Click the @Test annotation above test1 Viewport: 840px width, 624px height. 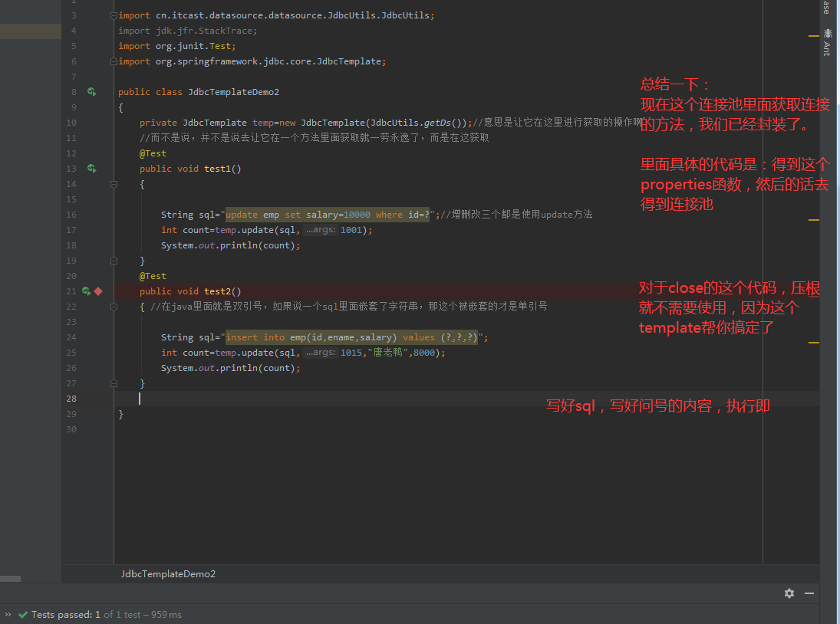[x=153, y=153]
